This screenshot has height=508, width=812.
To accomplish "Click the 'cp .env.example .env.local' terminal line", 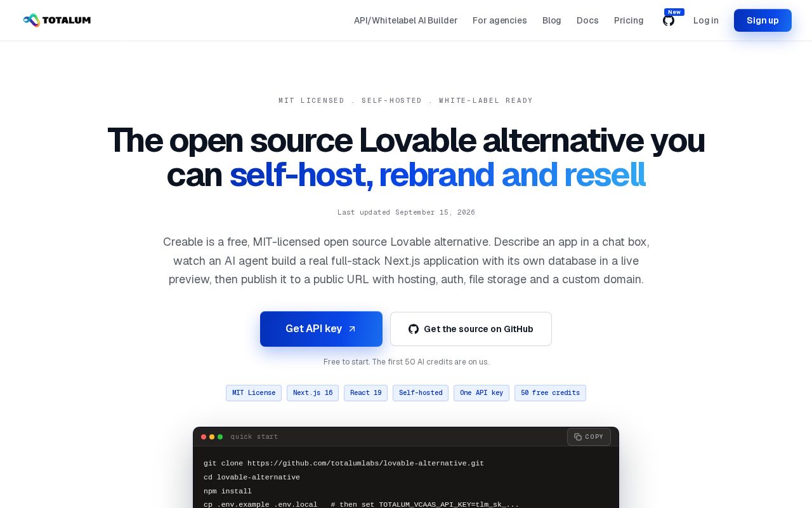I will coord(361,505).
